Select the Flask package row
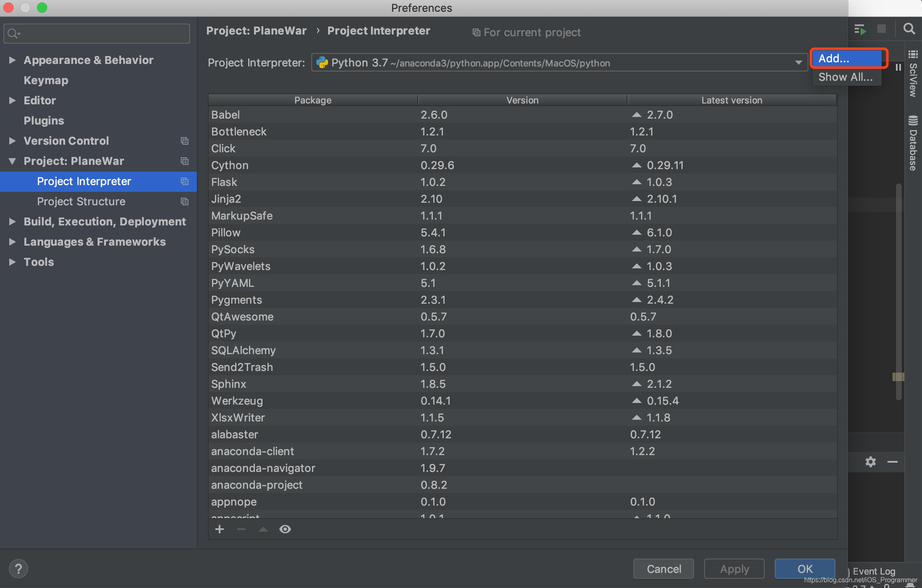The width and height of the screenshot is (922, 588). click(522, 182)
